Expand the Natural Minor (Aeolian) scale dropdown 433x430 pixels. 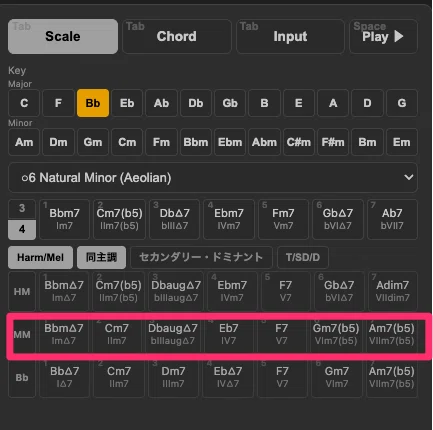tap(213, 178)
